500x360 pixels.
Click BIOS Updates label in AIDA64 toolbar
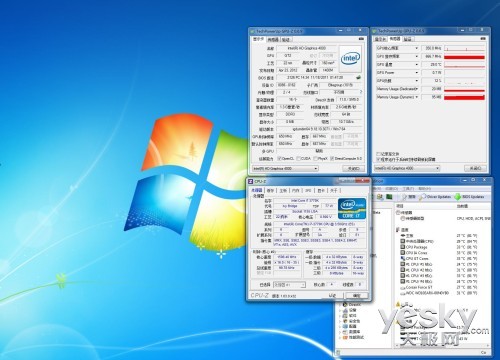[x=473, y=197]
